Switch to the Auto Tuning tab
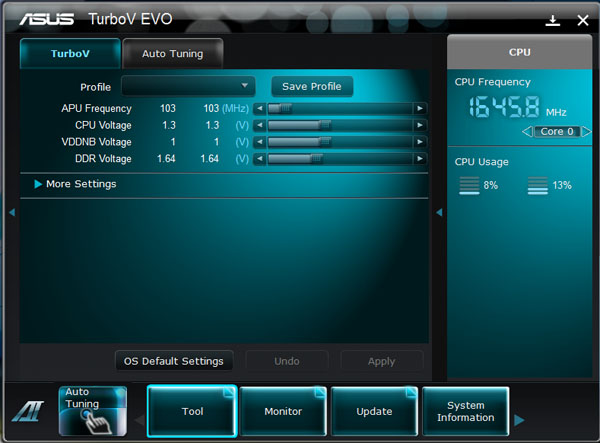 point(173,54)
